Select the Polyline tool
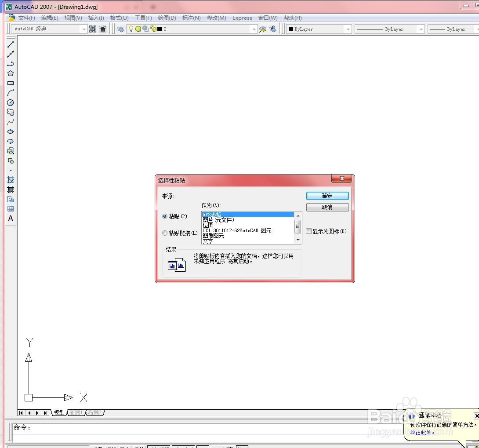 click(x=11, y=64)
